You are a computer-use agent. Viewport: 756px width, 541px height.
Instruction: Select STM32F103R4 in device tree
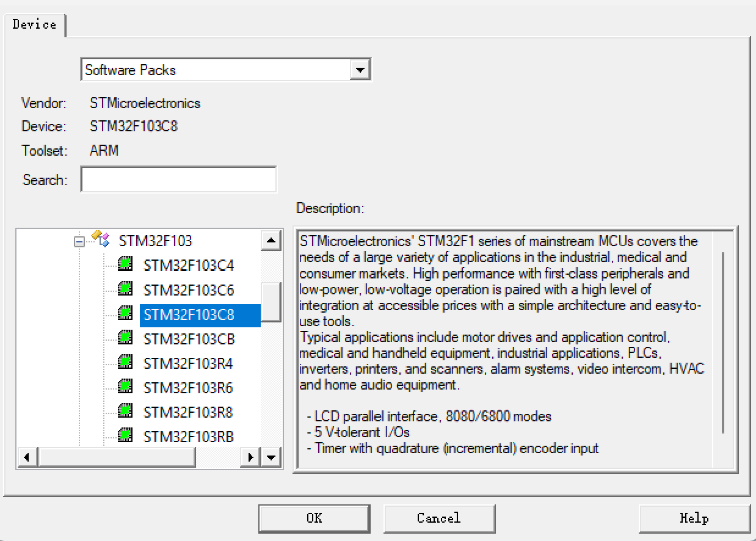pos(189,364)
